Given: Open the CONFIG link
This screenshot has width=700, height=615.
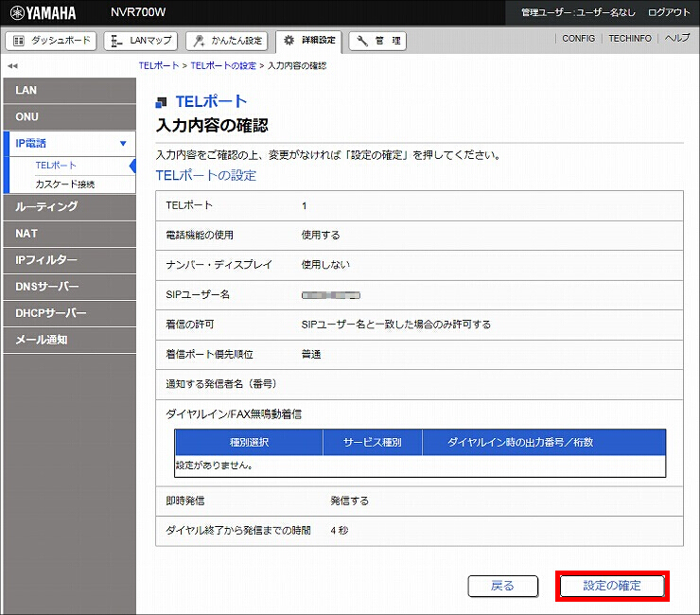Looking at the screenshot, I should click(x=578, y=39).
